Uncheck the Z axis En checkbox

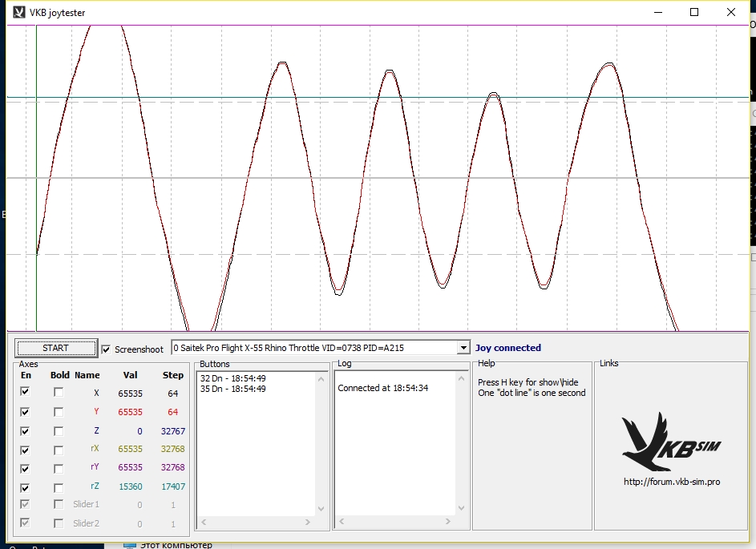pyautogui.click(x=26, y=430)
